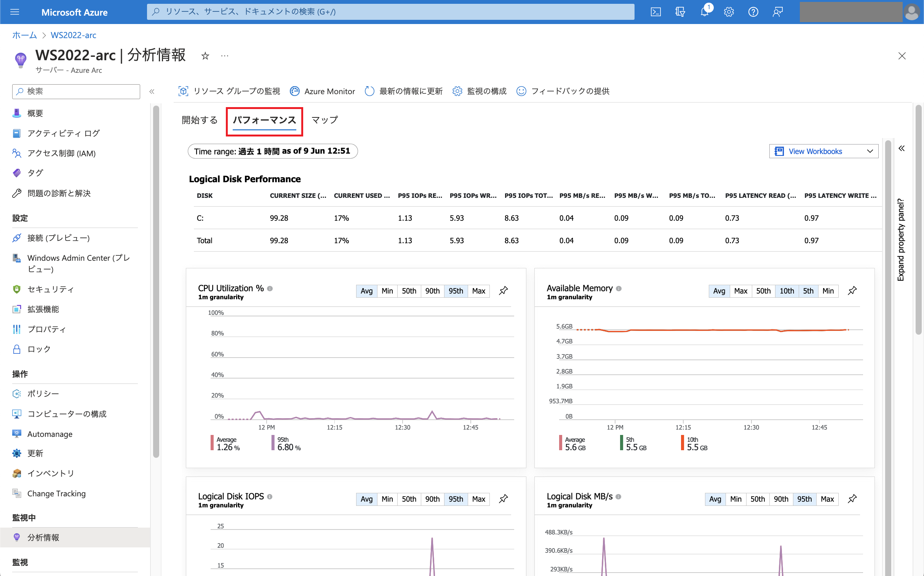Click the 5th 5.5 GB memory legend swatch

pos(622,443)
